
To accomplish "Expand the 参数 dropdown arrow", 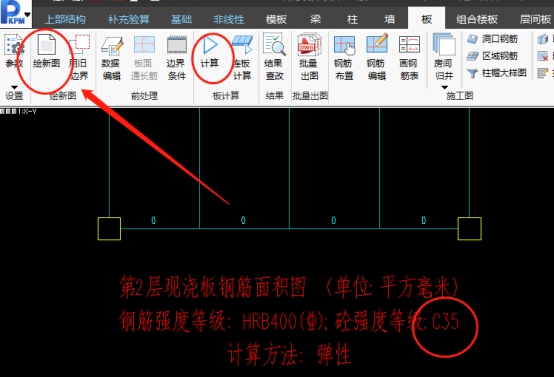I will (x=14, y=87).
